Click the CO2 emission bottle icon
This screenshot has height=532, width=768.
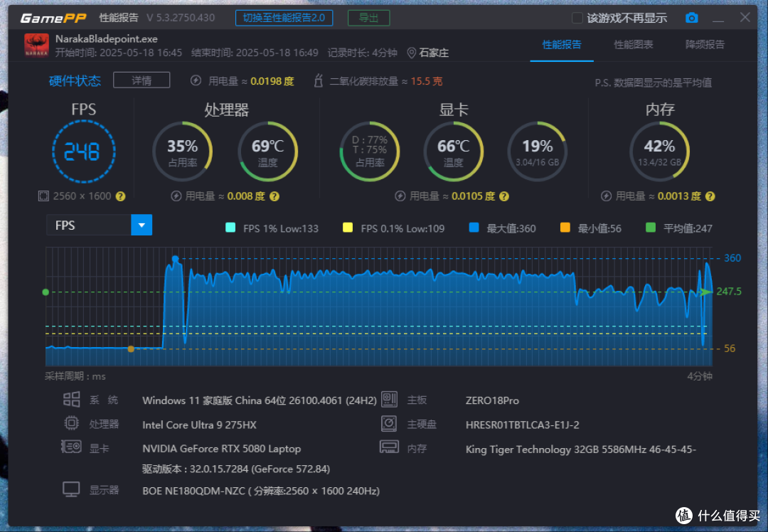coord(319,80)
